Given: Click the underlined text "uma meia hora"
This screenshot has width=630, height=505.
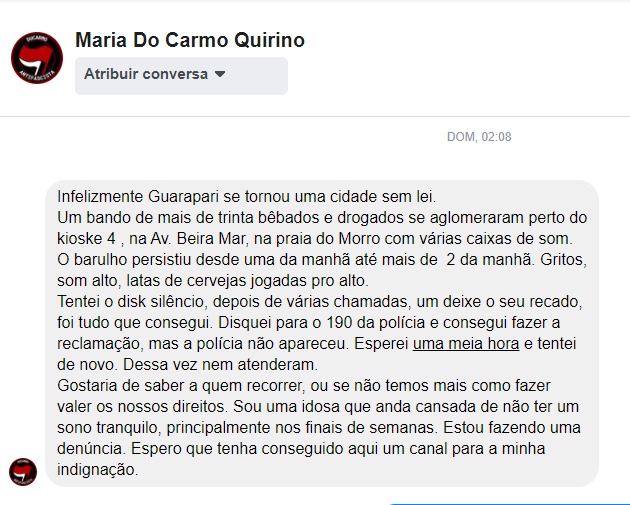Looking at the screenshot, I should [465, 344].
